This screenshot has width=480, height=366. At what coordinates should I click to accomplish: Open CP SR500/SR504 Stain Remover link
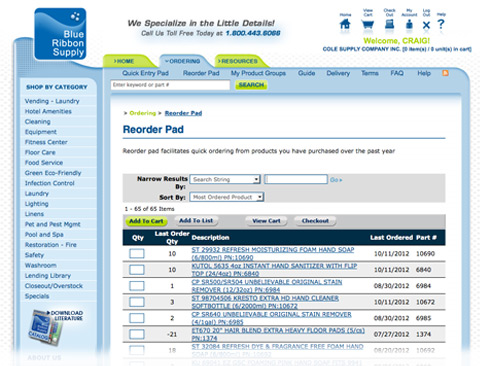267,286
